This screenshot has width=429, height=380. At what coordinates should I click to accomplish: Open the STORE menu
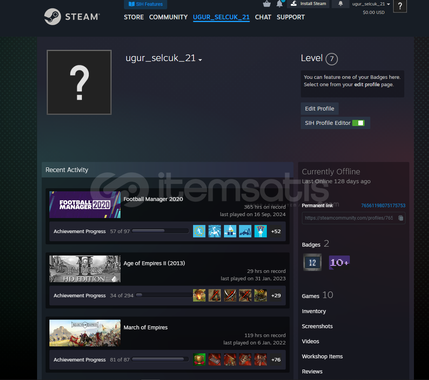click(x=134, y=17)
